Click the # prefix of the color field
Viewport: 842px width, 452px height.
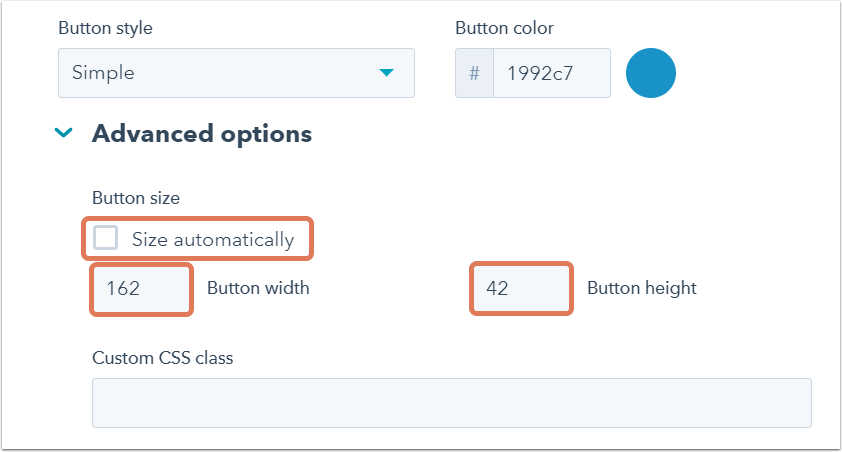pyautogui.click(x=474, y=73)
